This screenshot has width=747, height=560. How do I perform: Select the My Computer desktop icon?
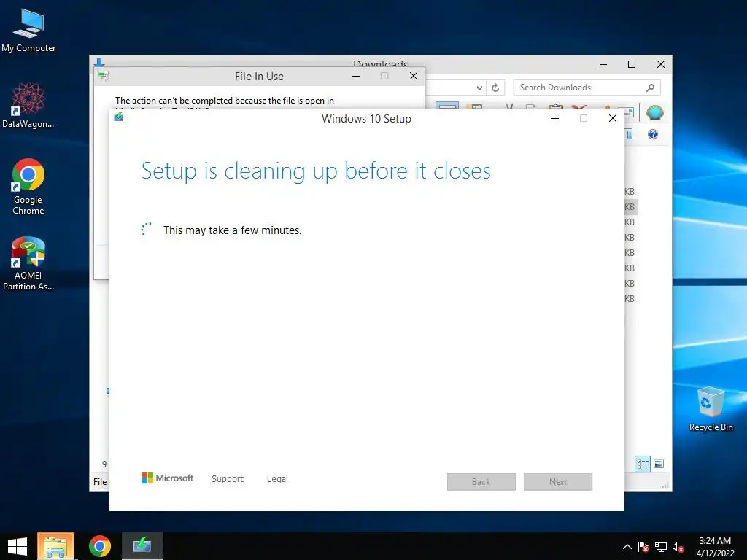click(x=28, y=31)
